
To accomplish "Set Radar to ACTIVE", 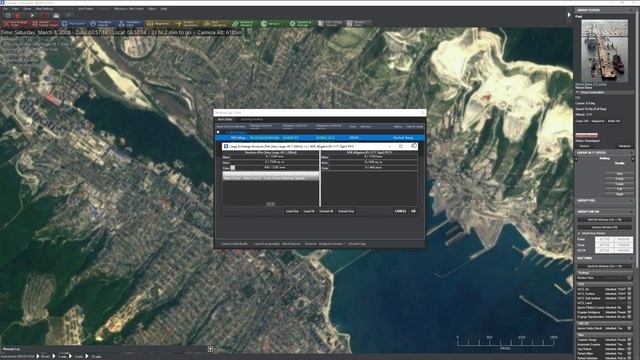I will tap(604, 240).
